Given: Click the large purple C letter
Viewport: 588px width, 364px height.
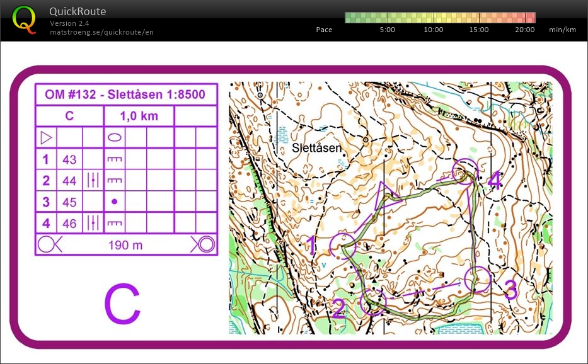Looking at the screenshot, I should pos(122,304).
